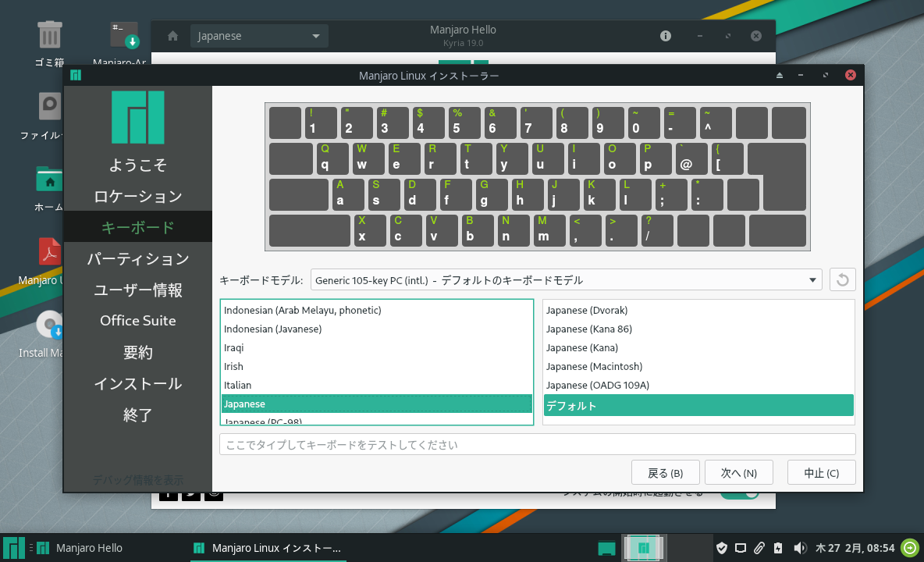924x562 pixels.
Task: Click the 中止 (C) cancel button
Action: pos(822,472)
